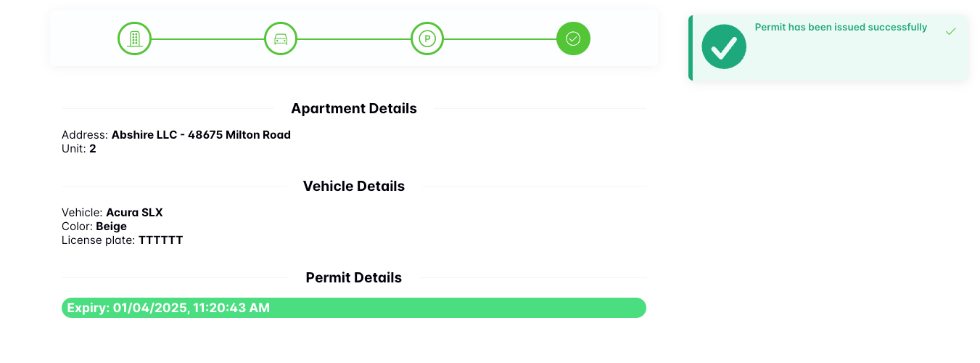Click the filled green checkmark final step
The width and height of the screenshot is (980, 363).
coord(573,38)
